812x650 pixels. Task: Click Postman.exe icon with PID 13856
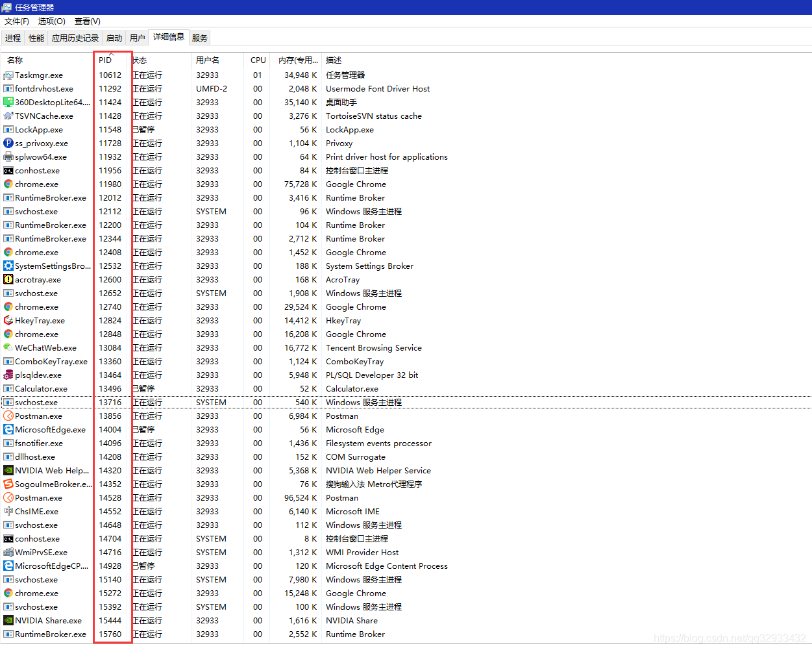pos(8,416)
